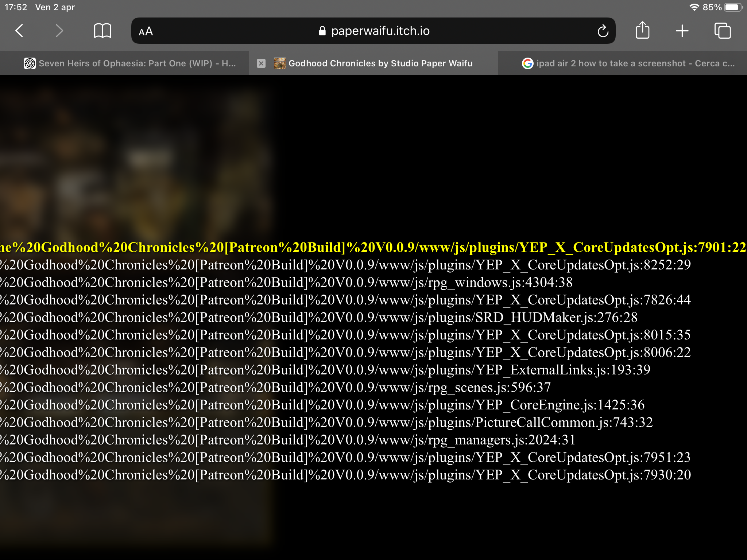Tap the stack line ending CoreUpdatesOpt.js:8252:29

[x=345, y=265]
